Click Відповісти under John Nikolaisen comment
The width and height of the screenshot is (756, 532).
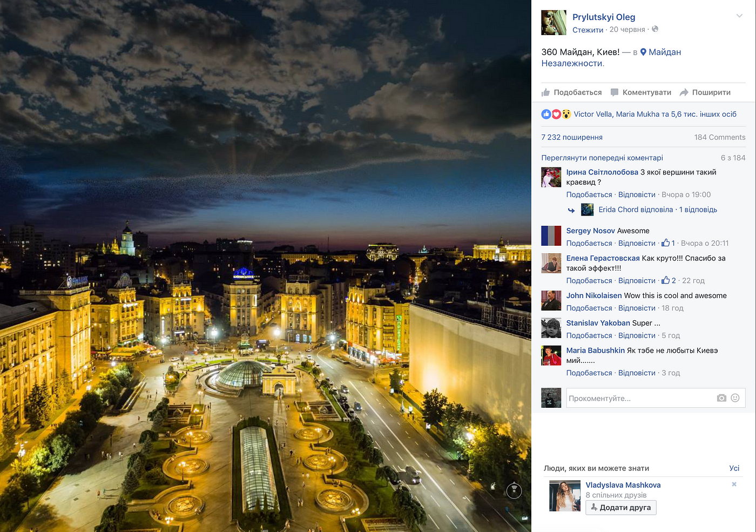(637, 308)
